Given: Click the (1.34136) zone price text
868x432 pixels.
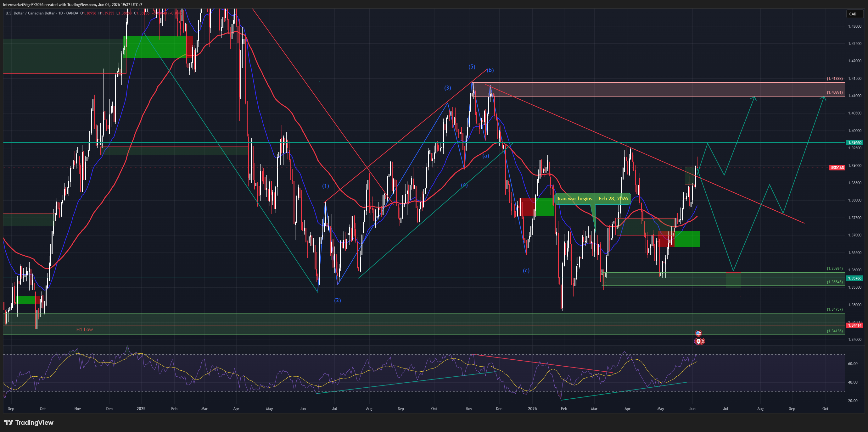Looking at the screenshot, I should (x=835, y=331).
